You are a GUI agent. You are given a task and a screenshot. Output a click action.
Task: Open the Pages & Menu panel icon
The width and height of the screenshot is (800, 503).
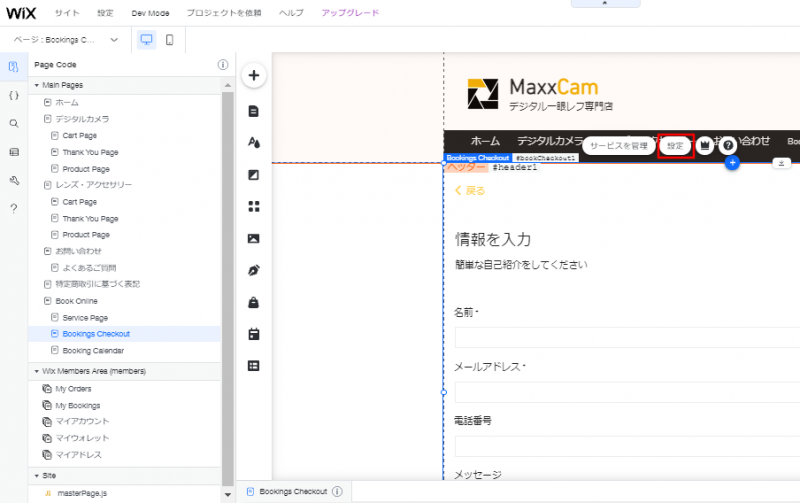(254, 110)
